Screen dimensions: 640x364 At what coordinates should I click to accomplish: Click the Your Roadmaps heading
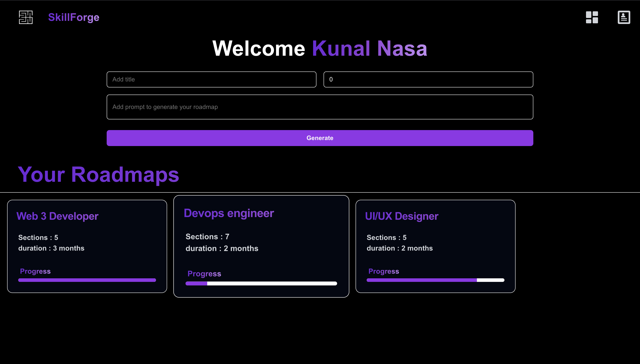coord(98,174)
